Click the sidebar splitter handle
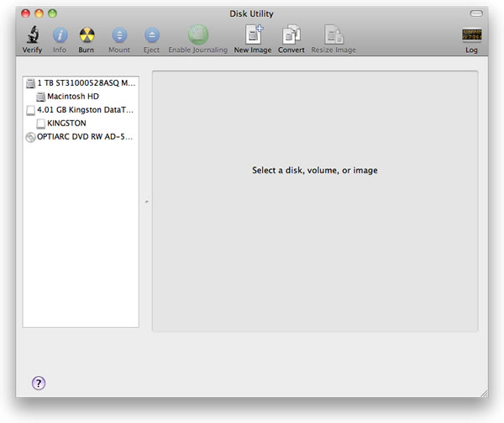The width and height of the screenshot is (504, 423). (x=145, y=202)
